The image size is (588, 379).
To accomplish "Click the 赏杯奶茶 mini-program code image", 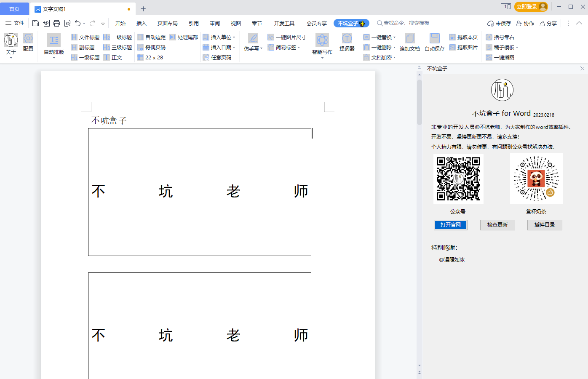I will 536,179.
